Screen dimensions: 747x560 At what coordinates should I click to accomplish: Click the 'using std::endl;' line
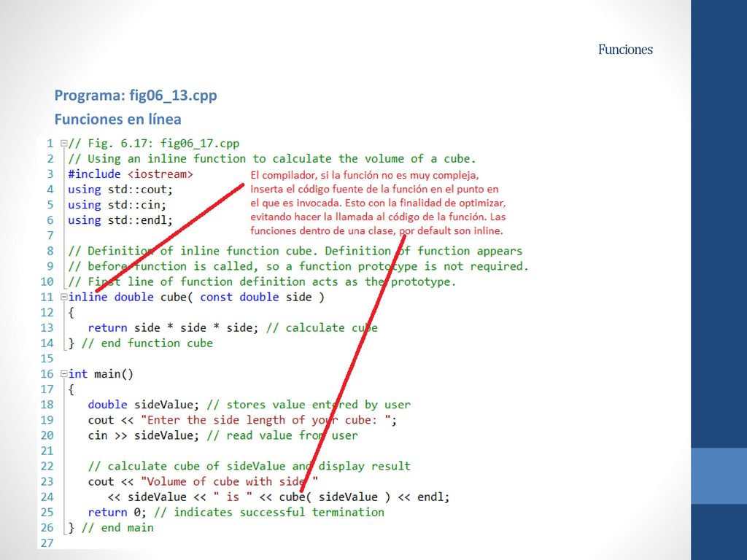120,220
